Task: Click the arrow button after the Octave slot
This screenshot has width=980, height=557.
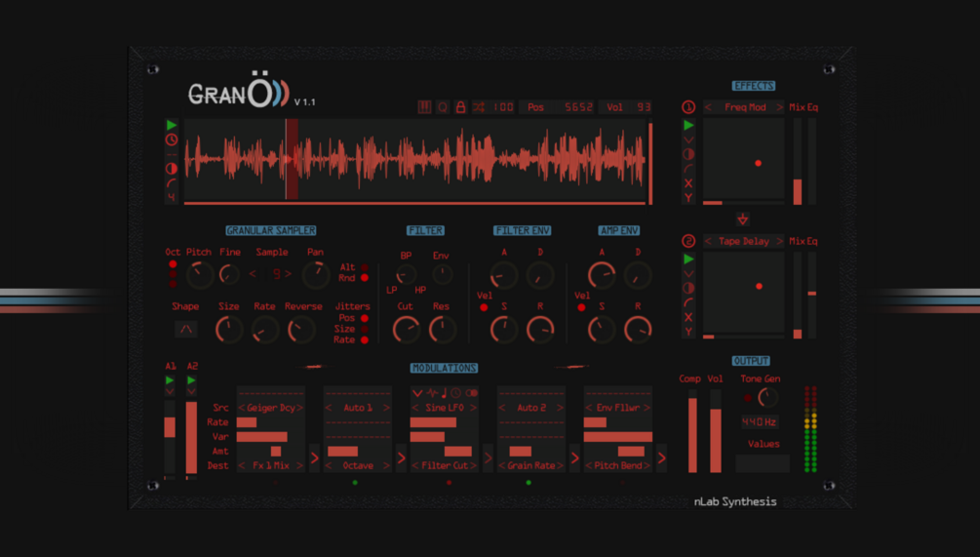Action: pos(401,458)
